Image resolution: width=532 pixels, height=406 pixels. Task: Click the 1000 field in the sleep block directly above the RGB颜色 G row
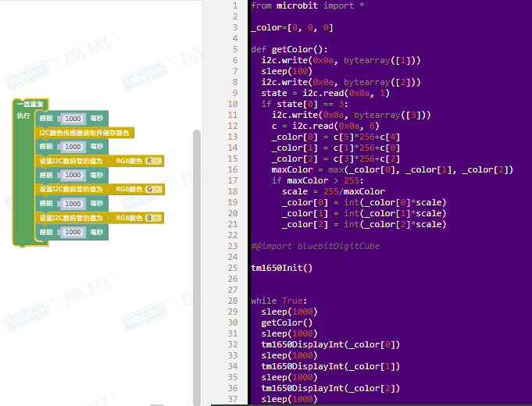pyautogui.click(x=73, y=176)
